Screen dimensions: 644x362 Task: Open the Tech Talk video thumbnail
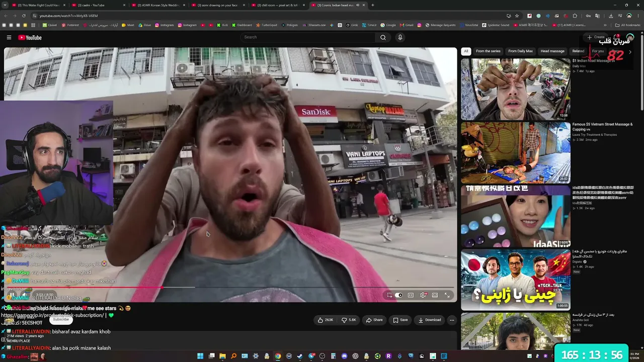[516, 280]
